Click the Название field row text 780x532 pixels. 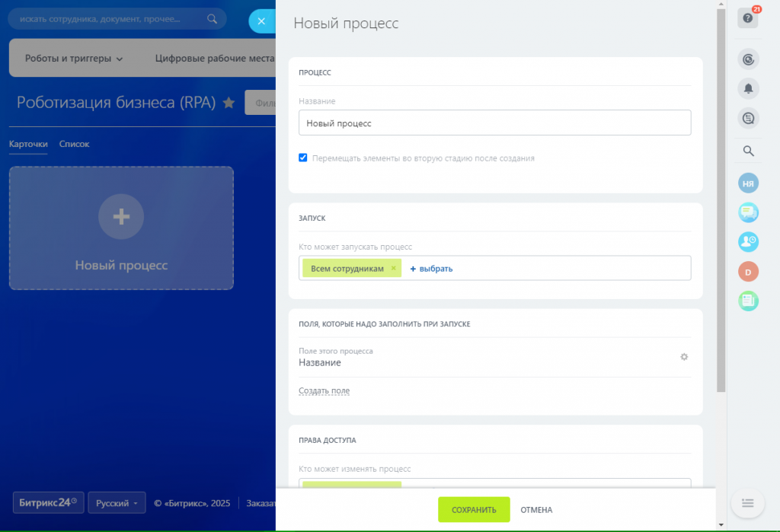[x=320, y=362]
